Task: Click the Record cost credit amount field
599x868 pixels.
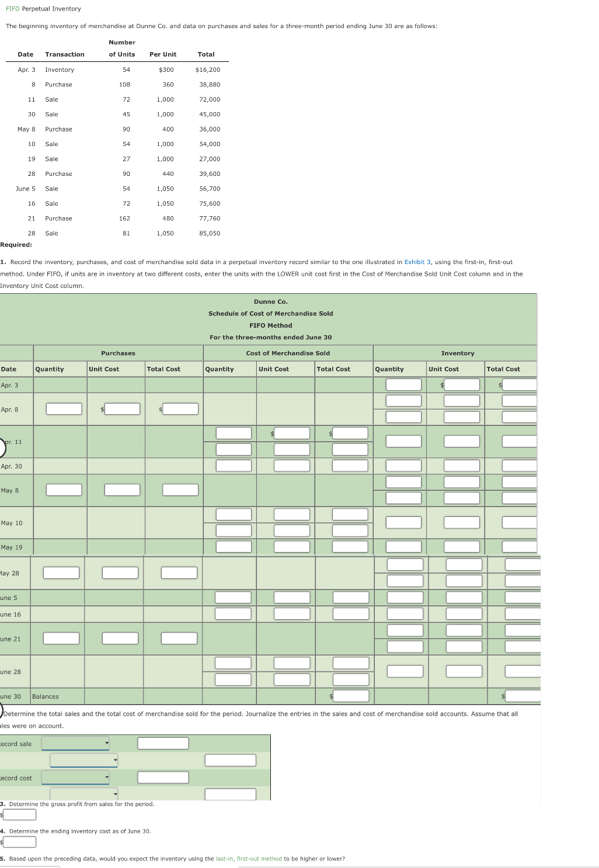Action: (229, 794)
